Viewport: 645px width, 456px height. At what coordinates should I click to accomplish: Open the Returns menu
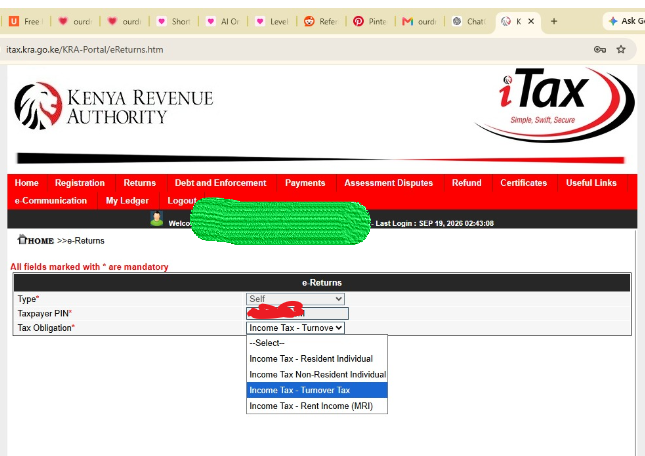(139, 183)
